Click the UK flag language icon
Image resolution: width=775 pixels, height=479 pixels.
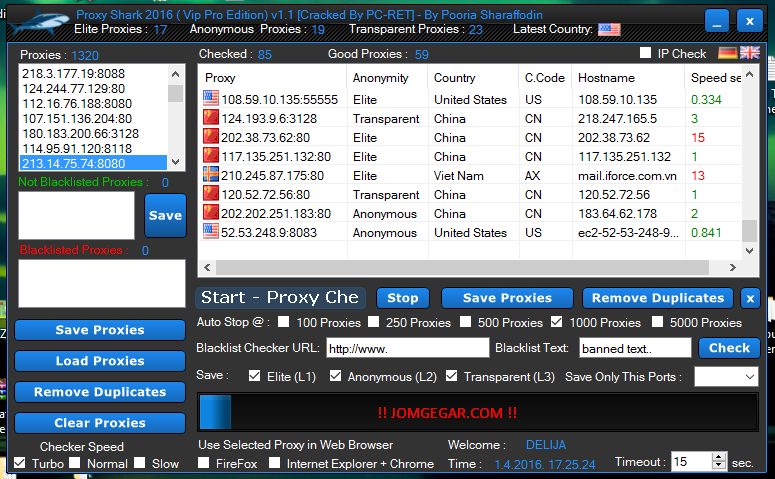(750, 53)
